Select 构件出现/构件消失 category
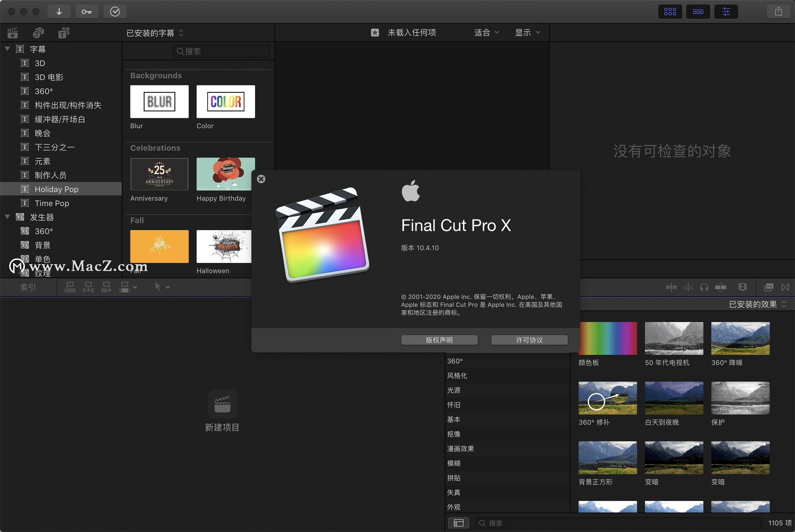Screen dimensions: 795x532 point(61,105)
